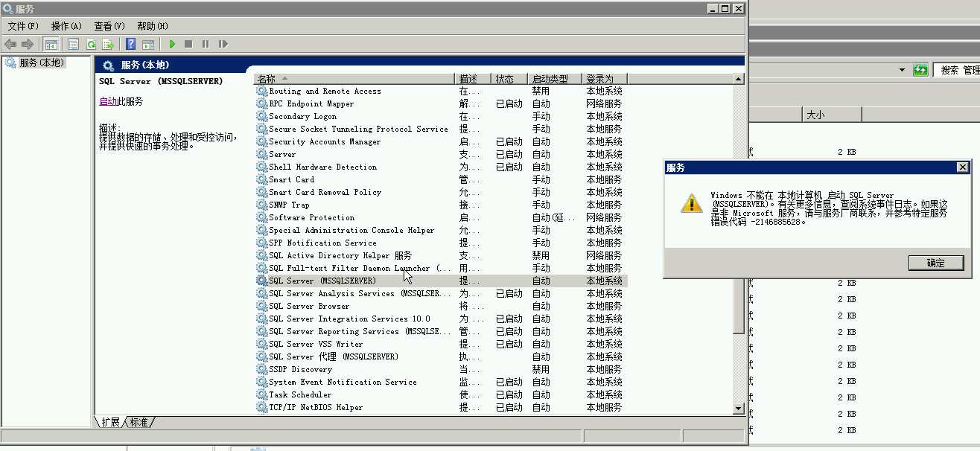Click the yellow warning icon in the dialog
The height and width of the screenshot is (451, 980).
pyautogui.click(x=692, y=202)
